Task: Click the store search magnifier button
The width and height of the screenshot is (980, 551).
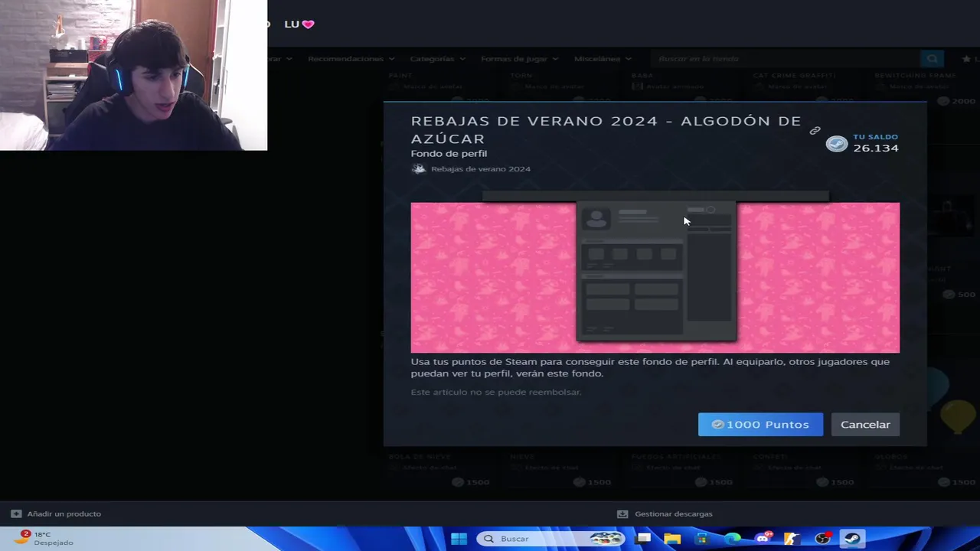Action: click(x=932, y=59)
